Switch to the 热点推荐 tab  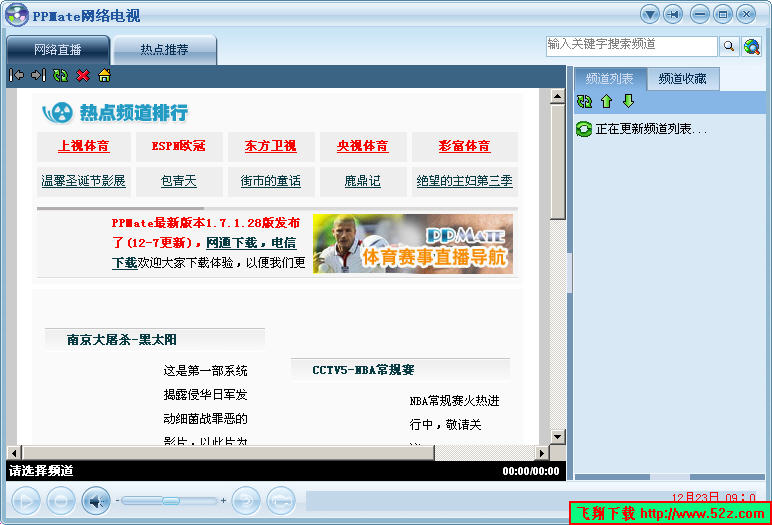[x=164, y=50]
